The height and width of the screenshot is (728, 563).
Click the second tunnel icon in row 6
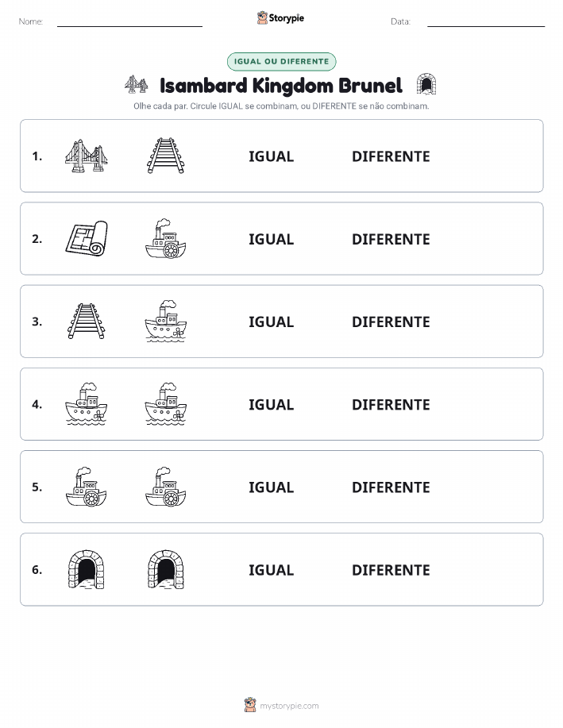tap(166, 569)
